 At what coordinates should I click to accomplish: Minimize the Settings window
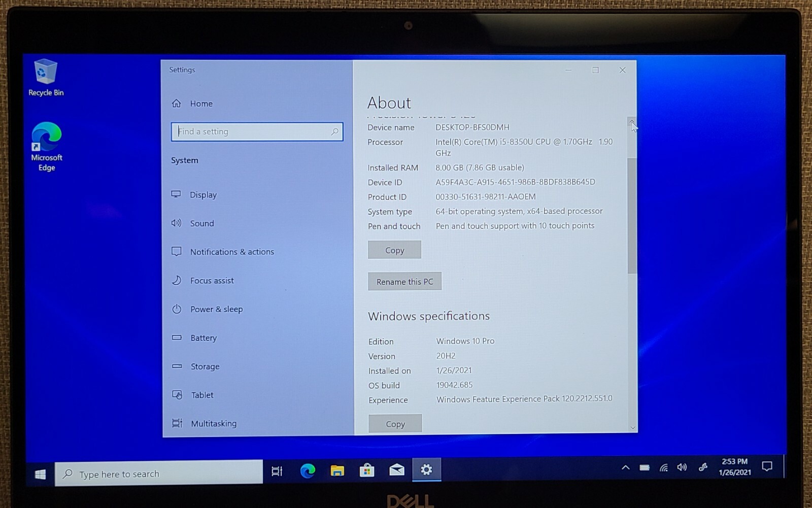pos(568,70)
